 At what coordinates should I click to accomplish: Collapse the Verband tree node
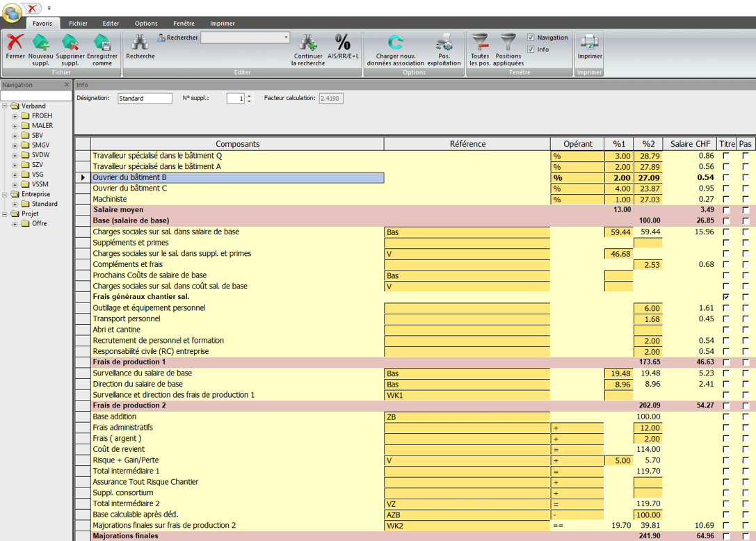click(x=5, y=106)
